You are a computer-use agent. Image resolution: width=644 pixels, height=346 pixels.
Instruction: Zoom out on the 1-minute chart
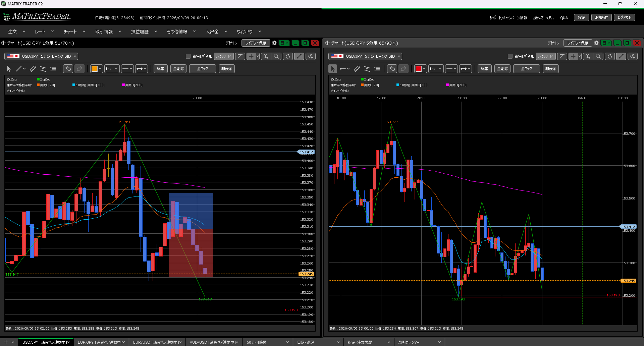[x=276, y=56]
